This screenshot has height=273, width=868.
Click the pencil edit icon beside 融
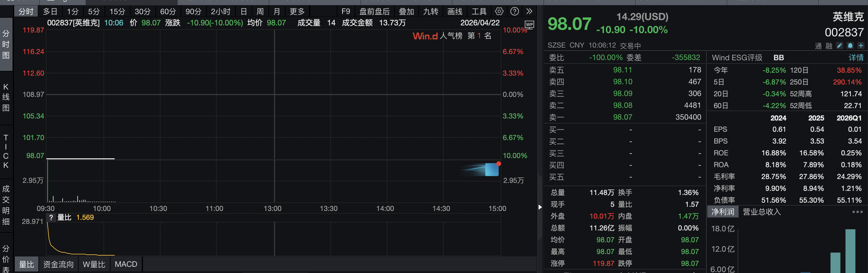pos(839,45)
